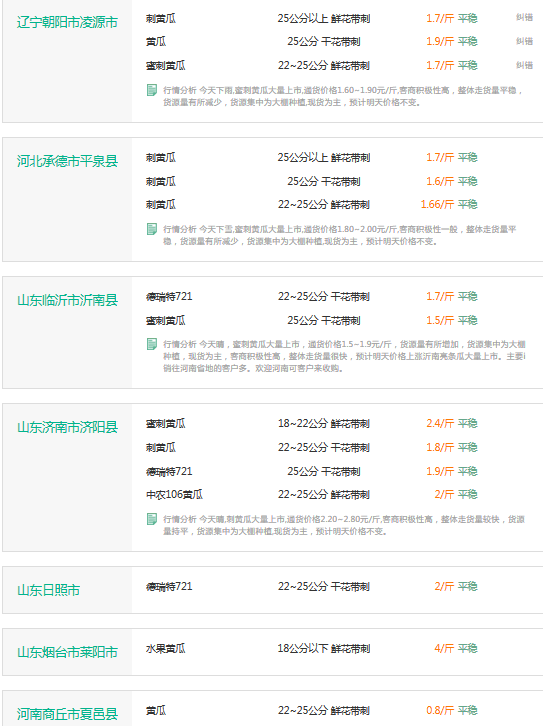The height and width of the screenshot is (726, 543).
Task: Click the 行情分析 document icon in 平泉县 card
Action: tap(152, 229)
